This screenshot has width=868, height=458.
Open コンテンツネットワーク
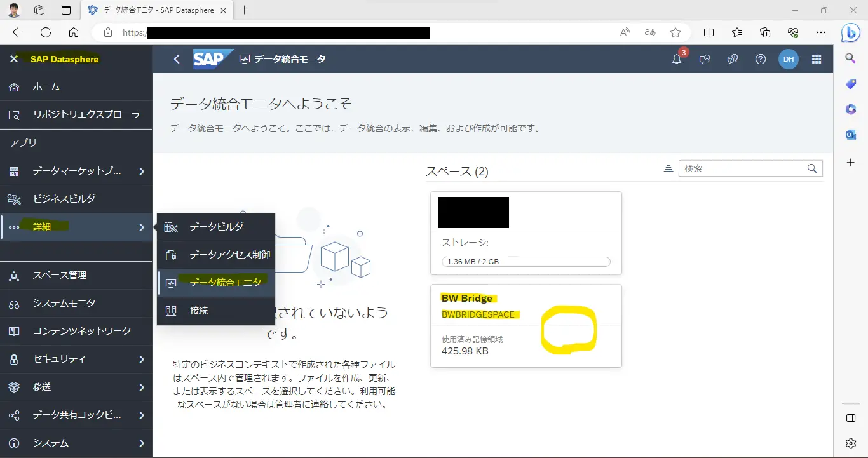[x=76, y=331]
